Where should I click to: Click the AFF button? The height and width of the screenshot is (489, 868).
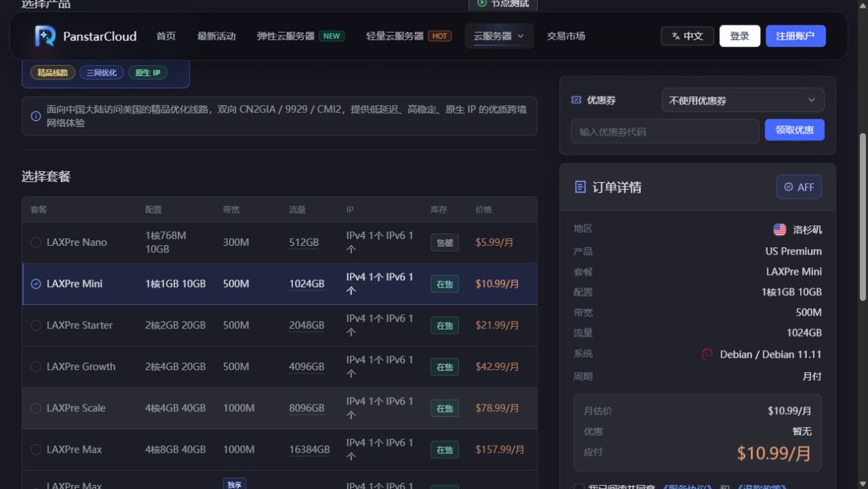pyautogui.click(x=799, y=187)
